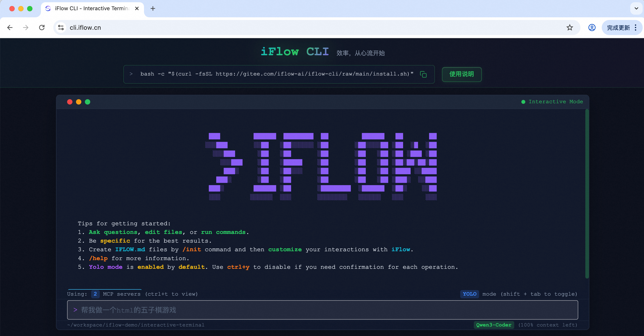Focus the terminal prompt input field
The height and width of the screenshot is (336, 644).
pos(322,310)
